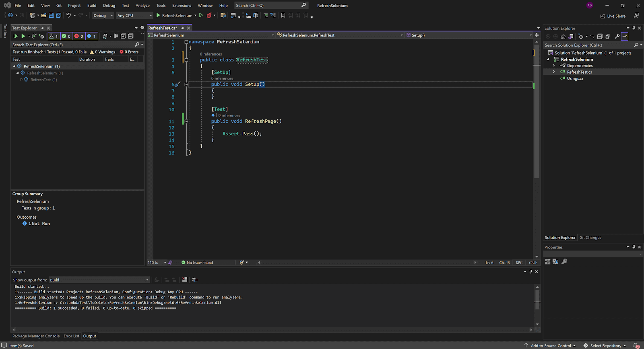Click Run All Tests in Test Explorer

click(x=16, y=36)
